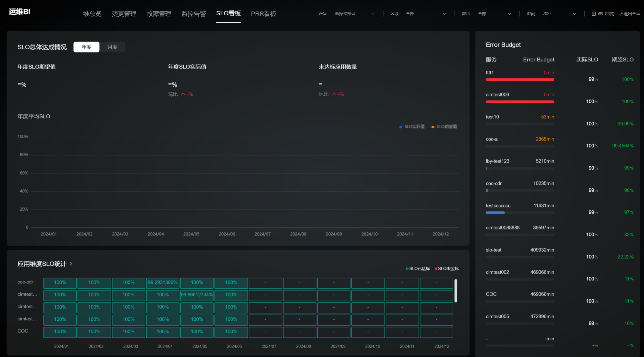Switch to 故障管理 tab
The image size is (644, 357).
(159, 14)
